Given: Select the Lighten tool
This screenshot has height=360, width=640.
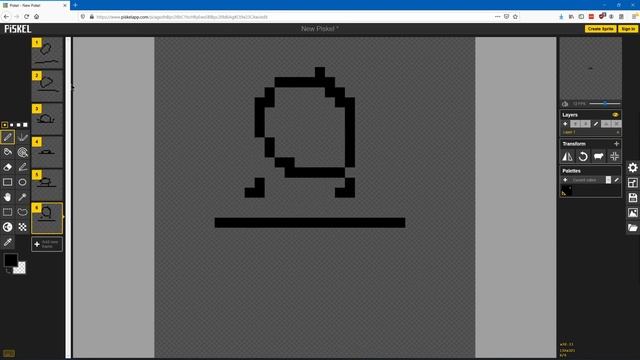Looking at the screenshot, I should 7,227.
